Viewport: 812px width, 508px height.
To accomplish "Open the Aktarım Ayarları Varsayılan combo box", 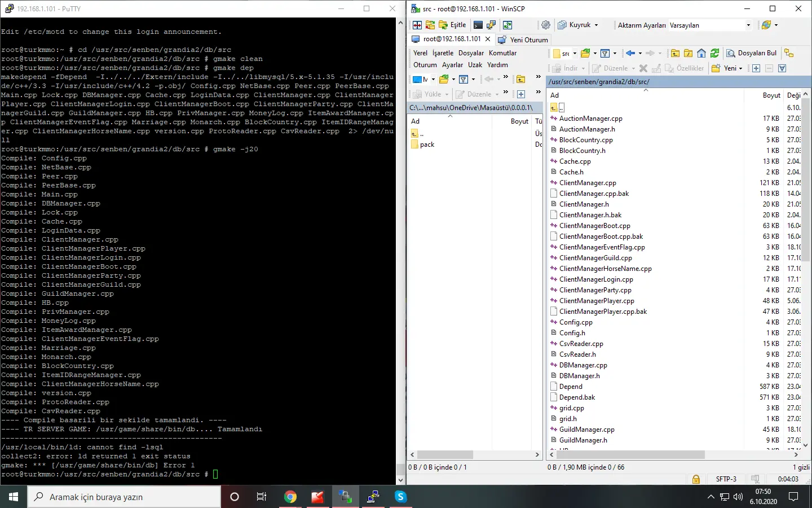I will tap(710, 25).
